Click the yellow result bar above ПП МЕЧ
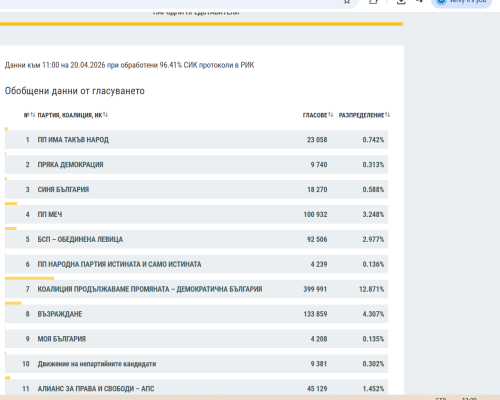This screenshot has height=400, width=500. tap(11, 203)
